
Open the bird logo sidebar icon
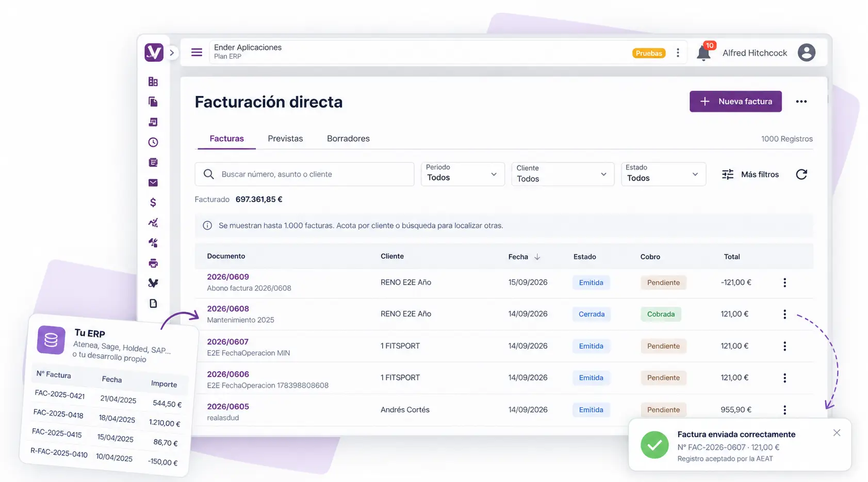point(153,283)
